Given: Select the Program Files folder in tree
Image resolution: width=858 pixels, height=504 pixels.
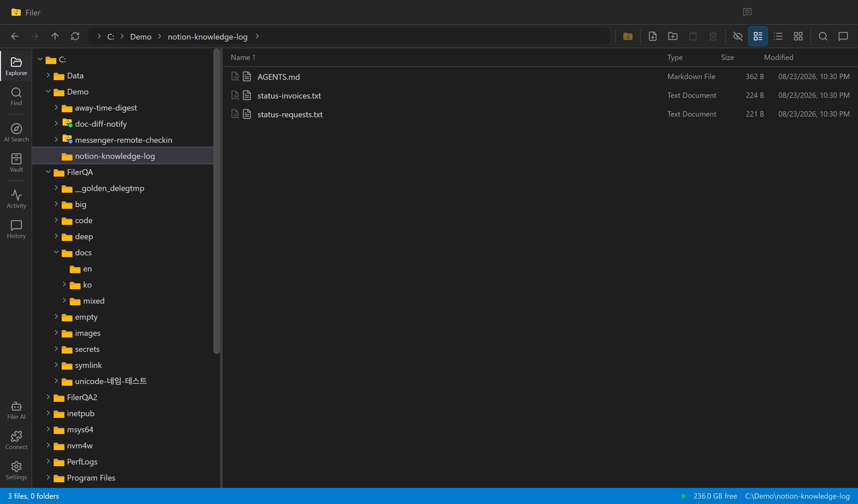Looking at the screenshot, I should pyautogui.click(x=123, y=478).
